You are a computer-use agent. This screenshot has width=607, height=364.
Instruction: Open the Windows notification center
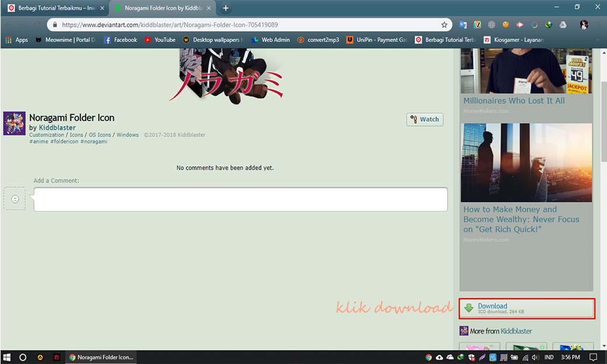[x=593, y=358]
